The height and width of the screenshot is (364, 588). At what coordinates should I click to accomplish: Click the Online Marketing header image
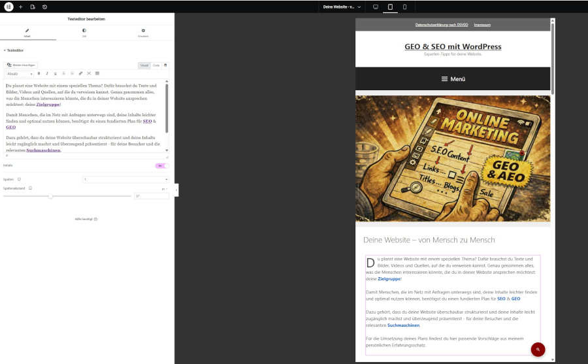[453, 158]
